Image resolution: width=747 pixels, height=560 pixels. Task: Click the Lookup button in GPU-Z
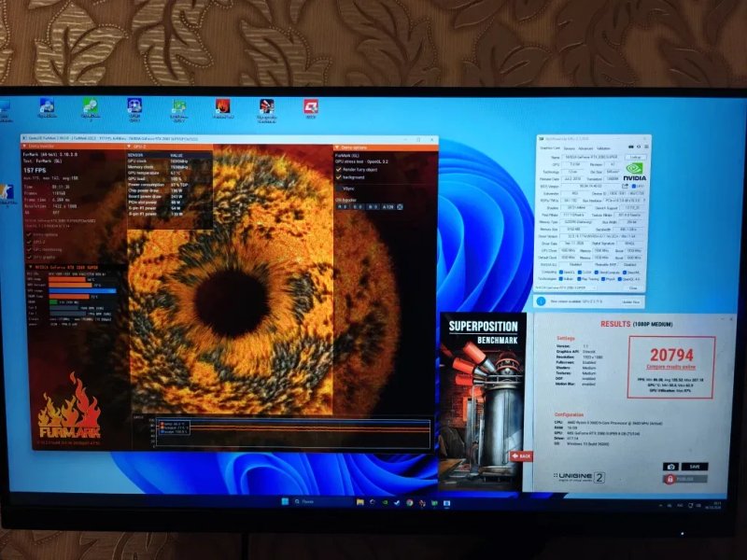click(636, 157)
